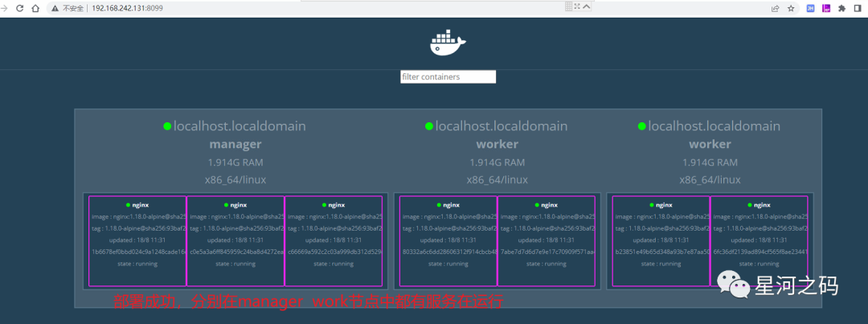Click tag line in container c0e5a3a6 card

point(236,229)
